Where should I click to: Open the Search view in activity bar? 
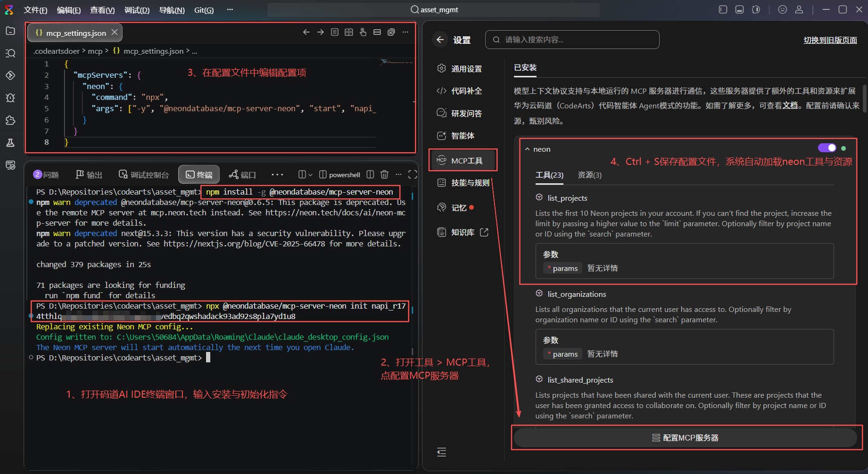point(10,53)
